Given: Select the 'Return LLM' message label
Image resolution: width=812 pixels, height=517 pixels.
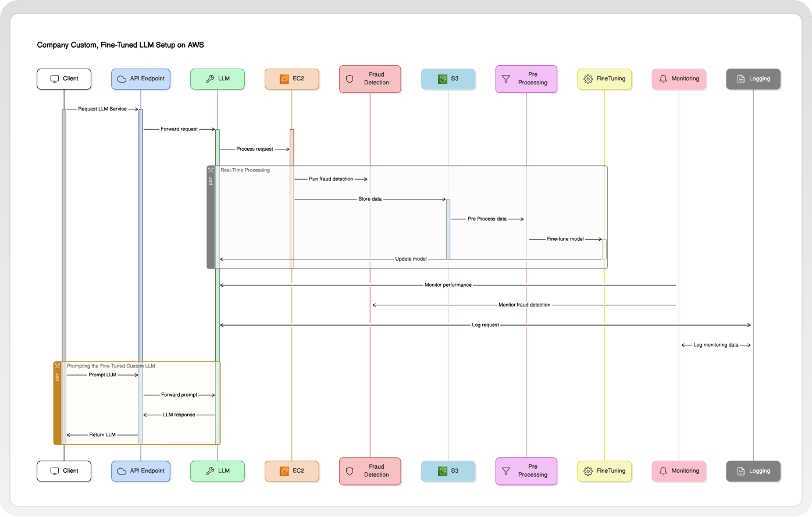Looking at the screenshot, I should (x=102, y=435).
